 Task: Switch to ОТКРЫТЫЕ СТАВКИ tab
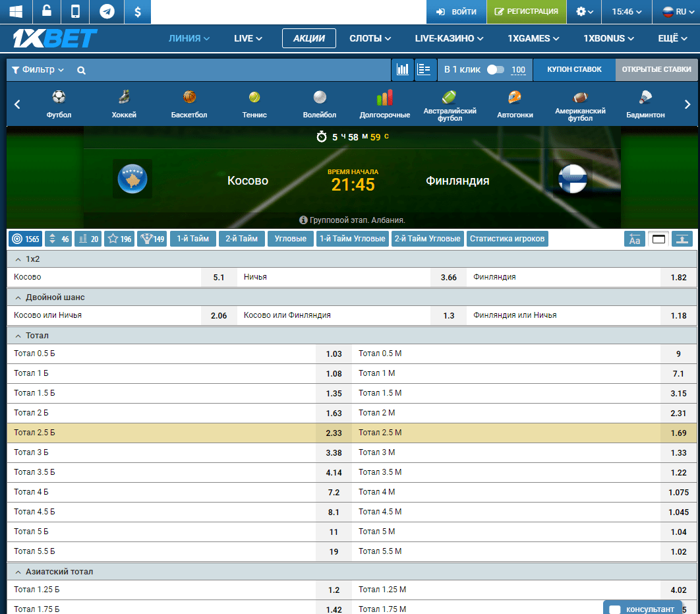click(656, 70)
